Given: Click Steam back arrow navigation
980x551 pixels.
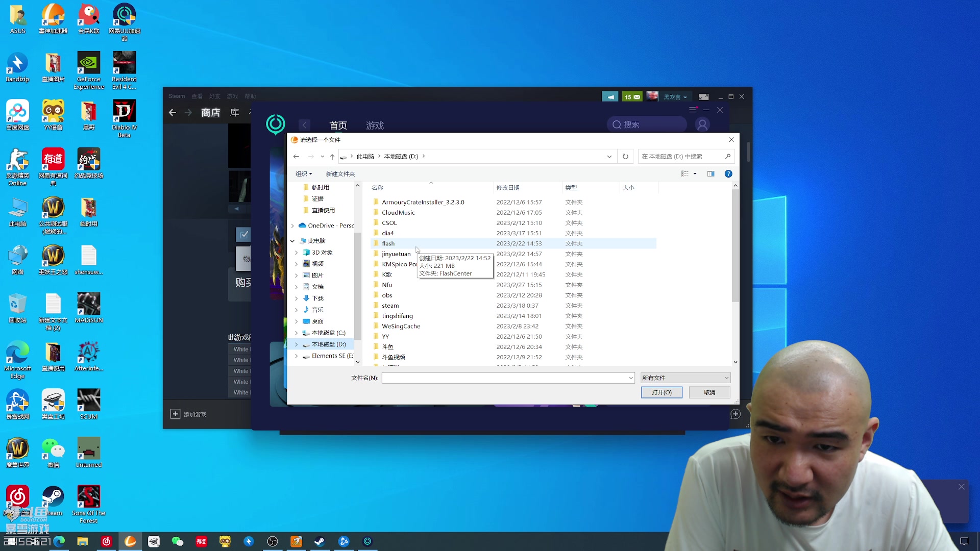Looking at the screenshot, I should point(173,113).
